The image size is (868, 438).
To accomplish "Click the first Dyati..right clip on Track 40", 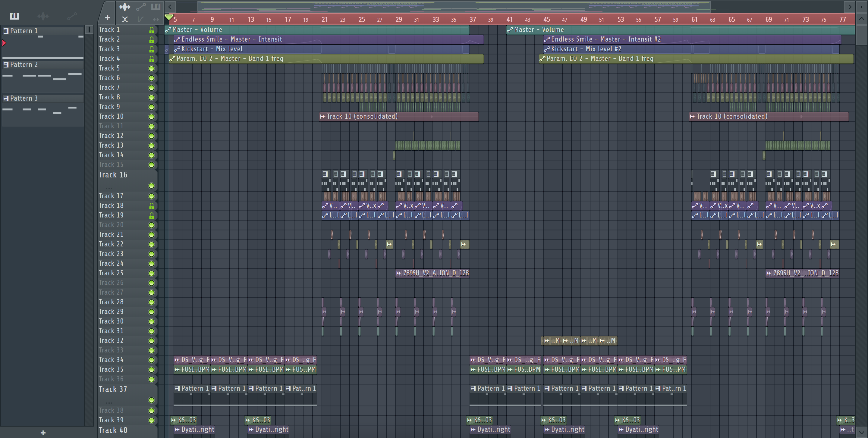I will 194,430.
